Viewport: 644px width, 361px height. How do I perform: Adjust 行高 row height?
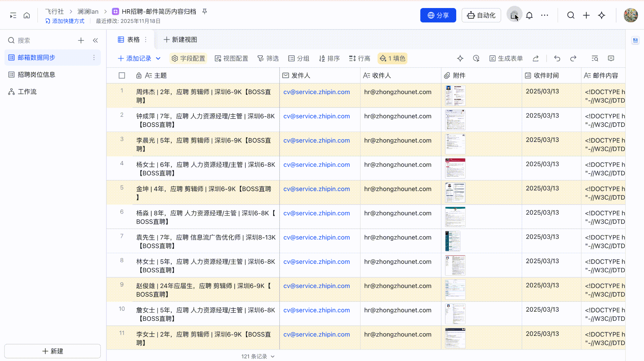pyautogui.click(x=359, y=59)
